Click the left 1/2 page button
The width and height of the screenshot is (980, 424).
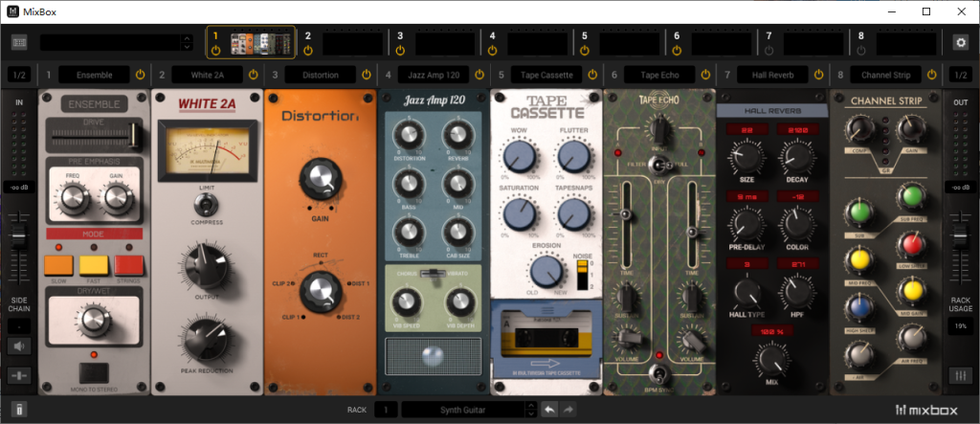click(19, 75)
